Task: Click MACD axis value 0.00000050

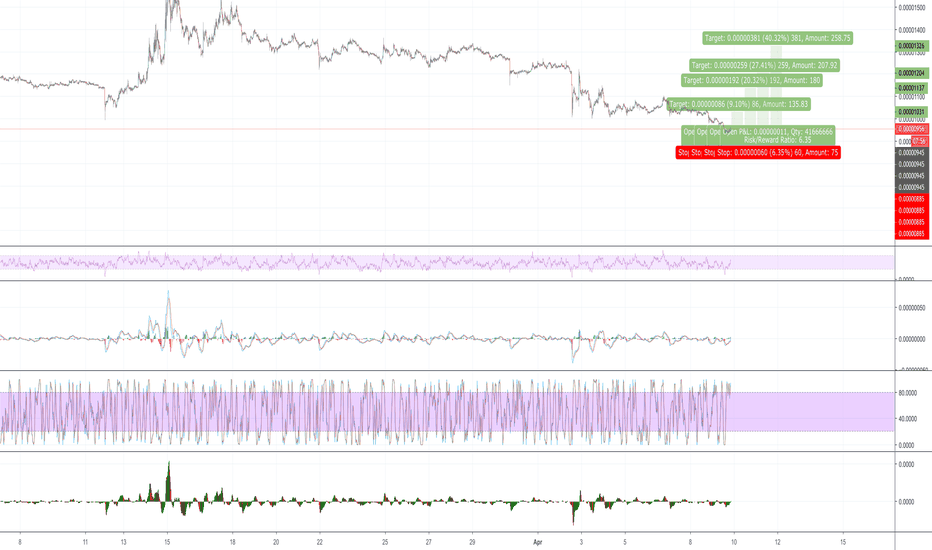Action: [912, 308]
